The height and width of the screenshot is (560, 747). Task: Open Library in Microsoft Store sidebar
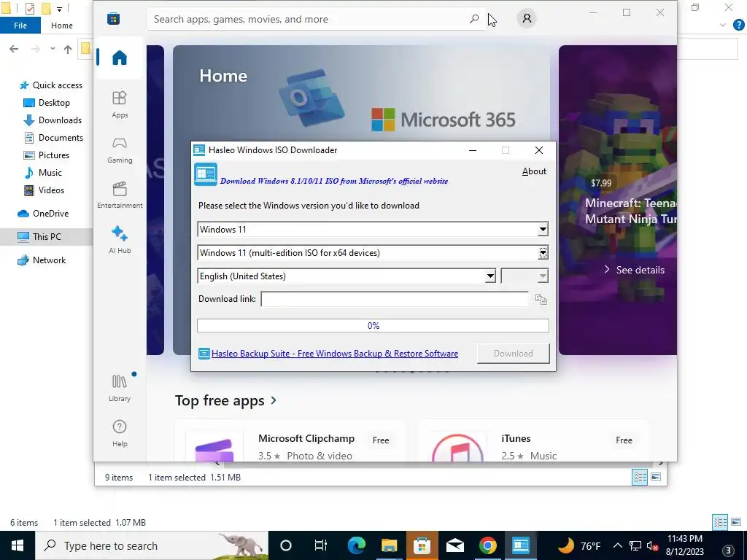pos(120,388)
